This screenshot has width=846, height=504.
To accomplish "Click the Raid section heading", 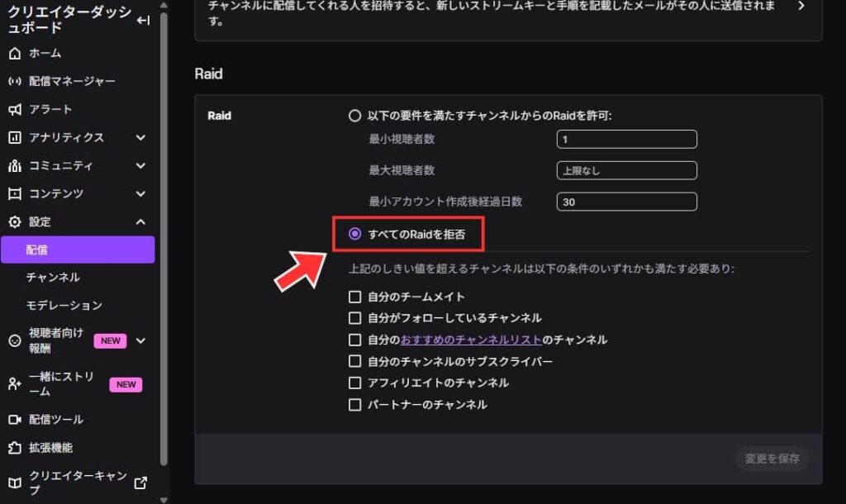I will (x=208, y=74).
